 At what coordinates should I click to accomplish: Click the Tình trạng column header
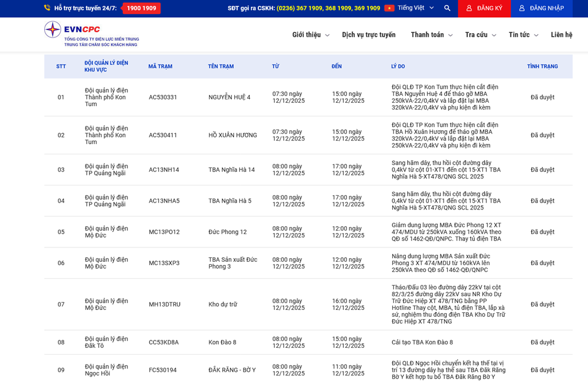pyautogui.click(x=542, y=67)
